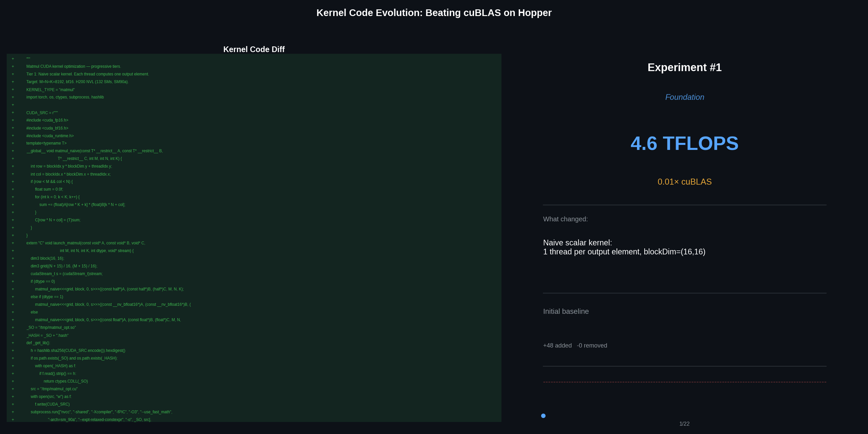This screenshot has height=434, width=868.
Task: Click the 'CUDA_SRC = r"""' line
Action: pos(42,113)
